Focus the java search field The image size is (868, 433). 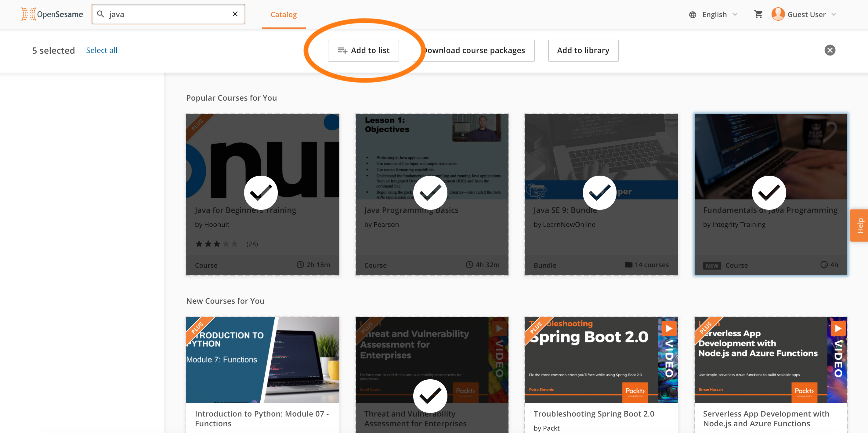168,14
